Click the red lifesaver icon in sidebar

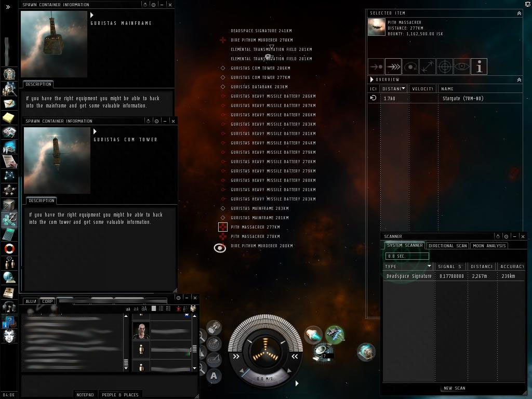pos(9,249)
